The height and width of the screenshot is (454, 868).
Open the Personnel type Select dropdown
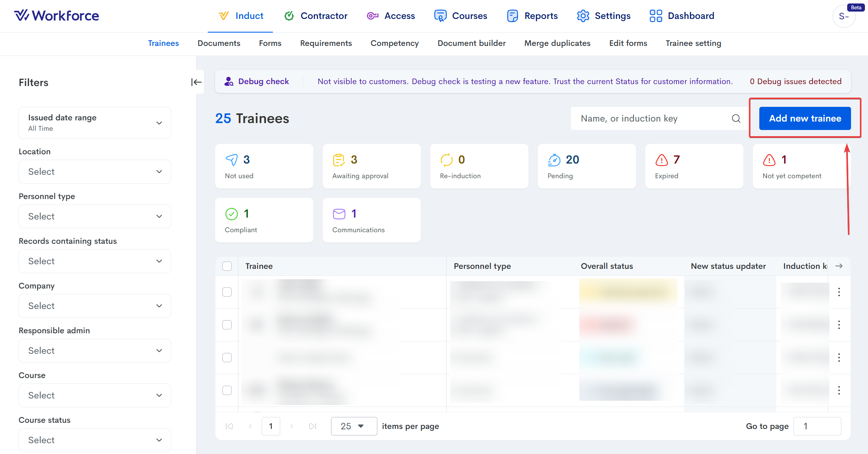pos(94,216)
